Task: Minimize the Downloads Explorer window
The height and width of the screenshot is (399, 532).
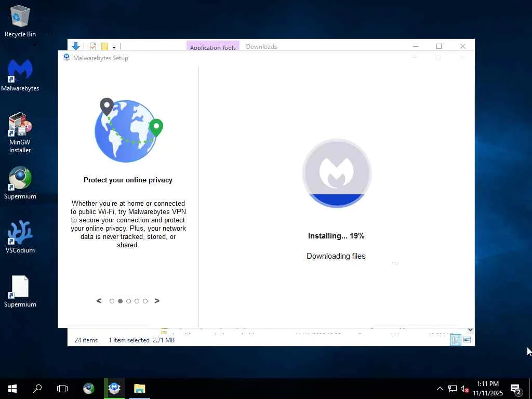Action: [x=416, y=46]
